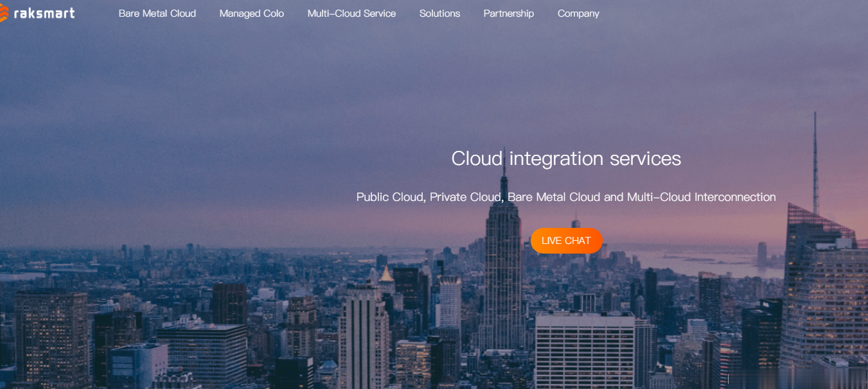868x389 pixels.
Task: Open the Solutions menu item
Action: click(x=439, y=13)
